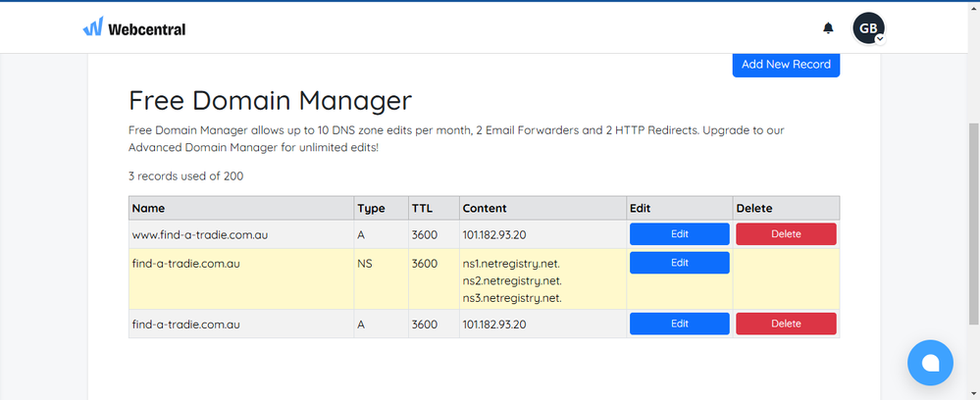Click the page vertical scrollbar
The height and width of the screenshot is (400, 980).
click(x=974, y=224)
